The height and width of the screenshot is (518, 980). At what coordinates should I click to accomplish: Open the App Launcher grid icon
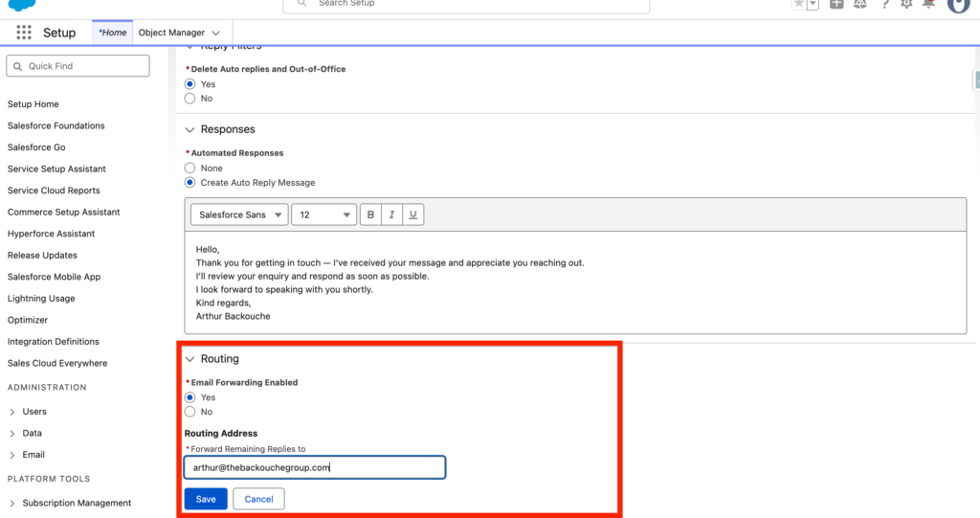[x=24, y=33]
